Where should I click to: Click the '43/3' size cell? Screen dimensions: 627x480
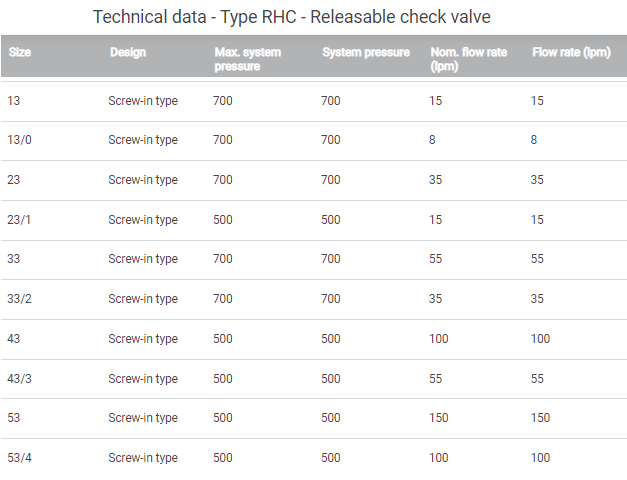pos(20,379)
